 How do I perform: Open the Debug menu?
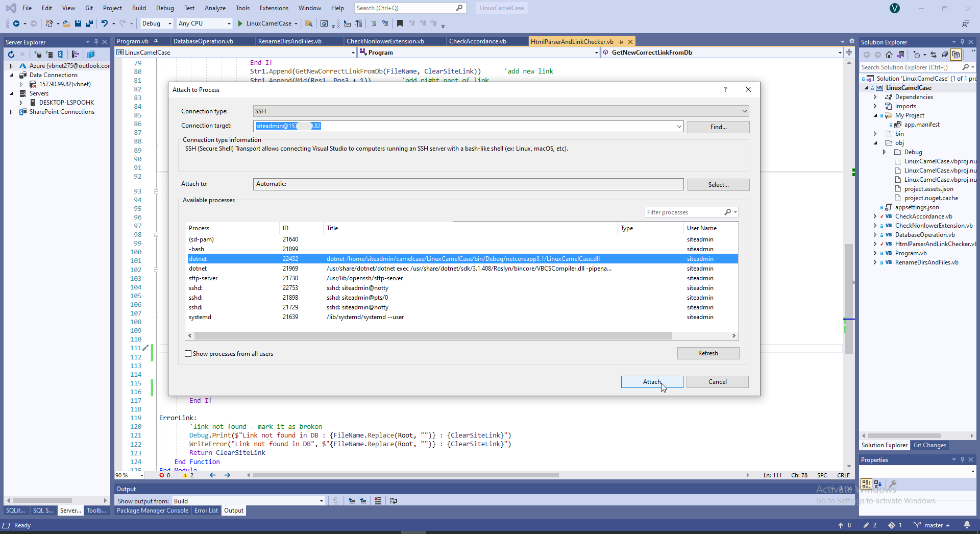165,8
